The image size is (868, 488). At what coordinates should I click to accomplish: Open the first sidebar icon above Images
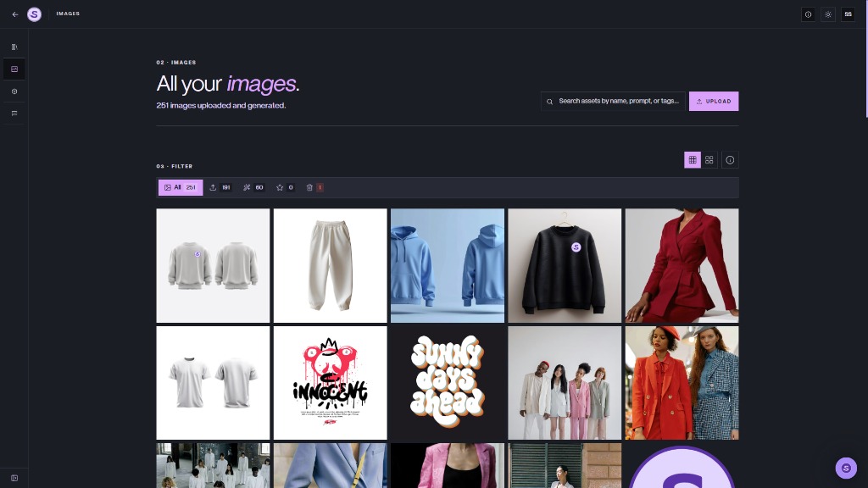(14, 47)
